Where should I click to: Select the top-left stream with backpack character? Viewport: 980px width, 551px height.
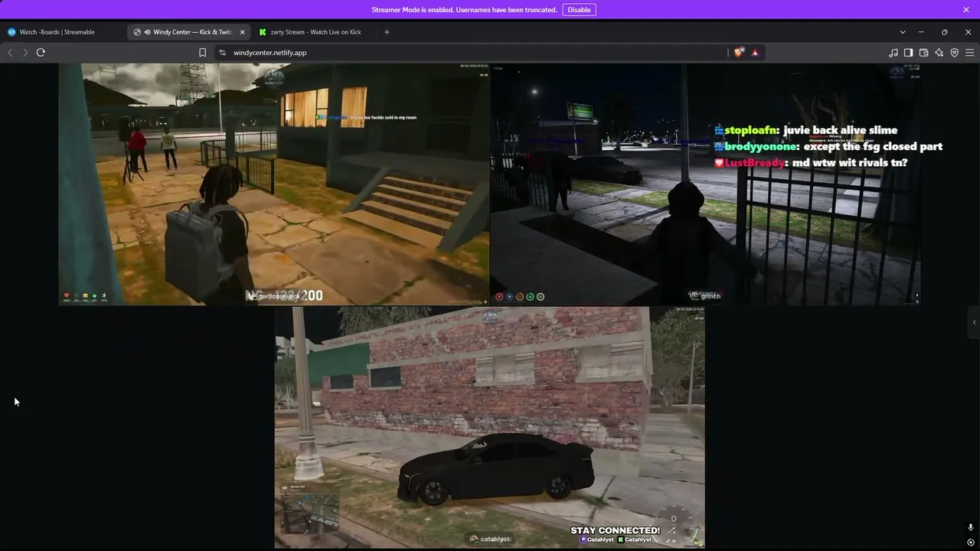click(274, 184)
